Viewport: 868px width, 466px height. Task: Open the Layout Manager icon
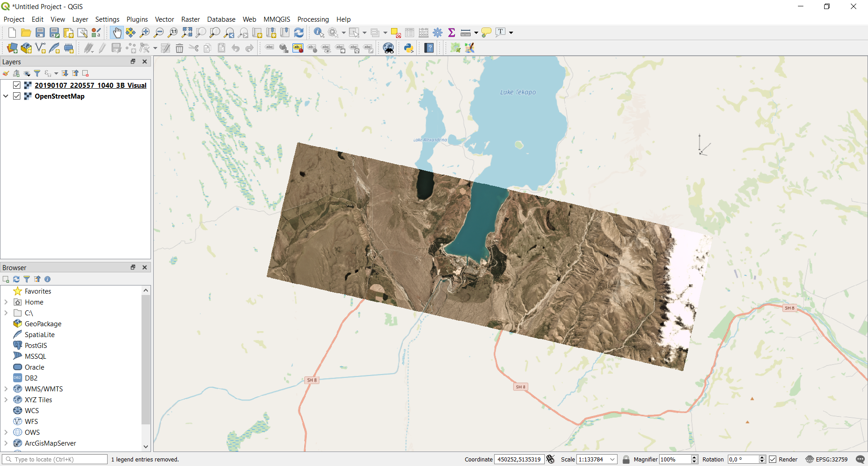(x=82, y=33)
